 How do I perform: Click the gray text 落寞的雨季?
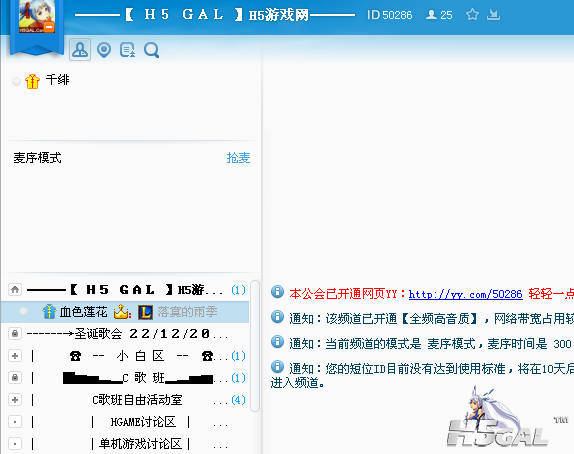[x=187, y=312]
